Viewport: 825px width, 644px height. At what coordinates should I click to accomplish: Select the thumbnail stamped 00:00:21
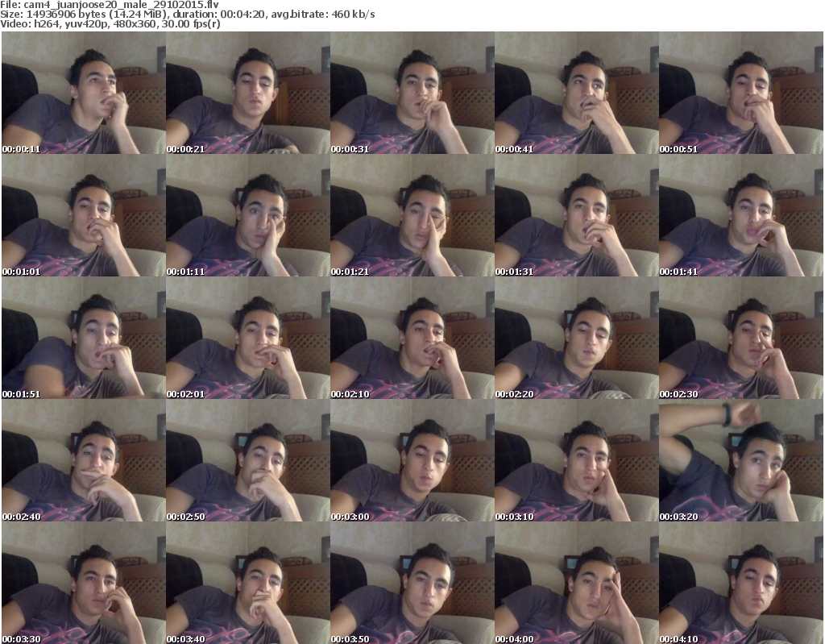(x=248, y=93)
